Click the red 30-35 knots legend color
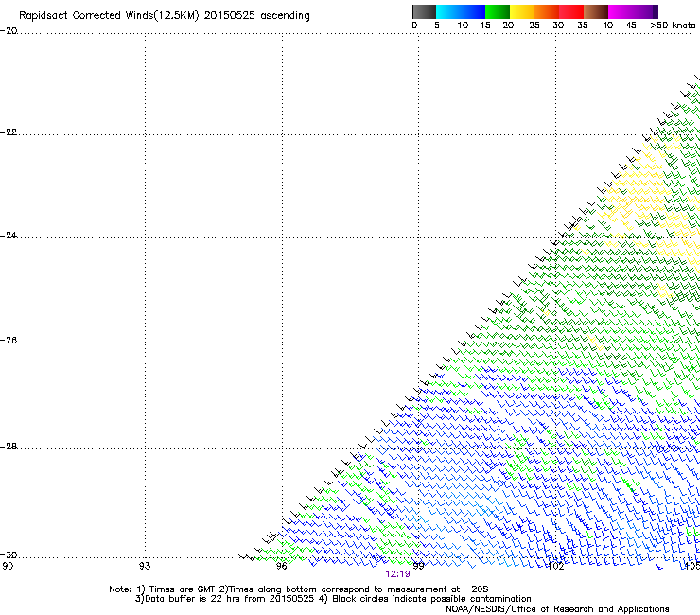The height and width of the screenshot is (615, 700). [x=571, y=11]
